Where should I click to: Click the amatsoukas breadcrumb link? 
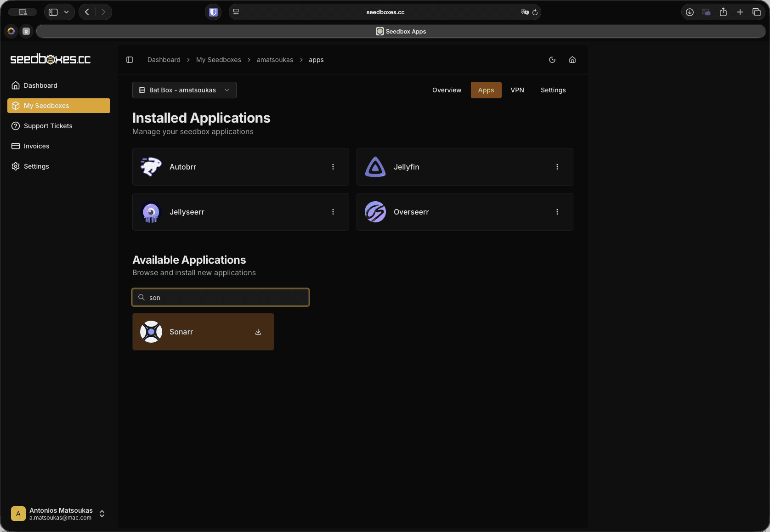pyautogui.click(x=275, y=60)
